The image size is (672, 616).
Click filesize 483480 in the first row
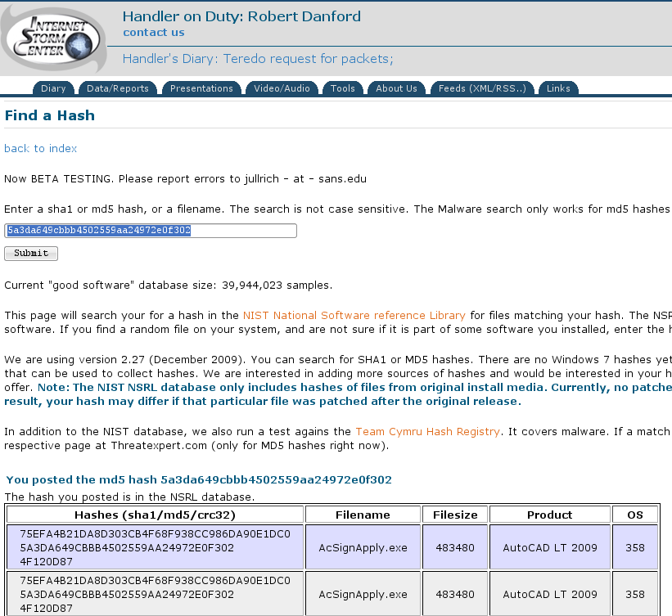click(455, 547)
